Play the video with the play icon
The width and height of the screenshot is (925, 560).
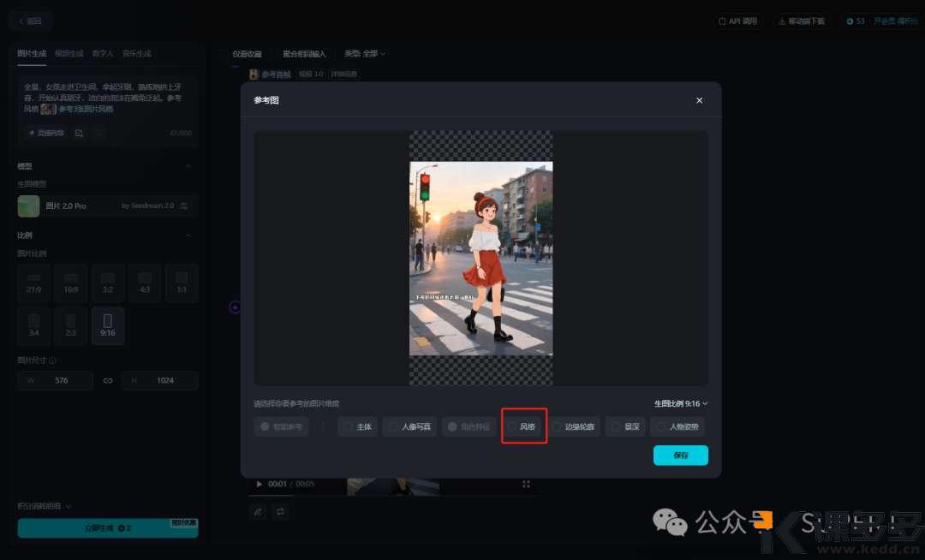click(x=260, y=484)
